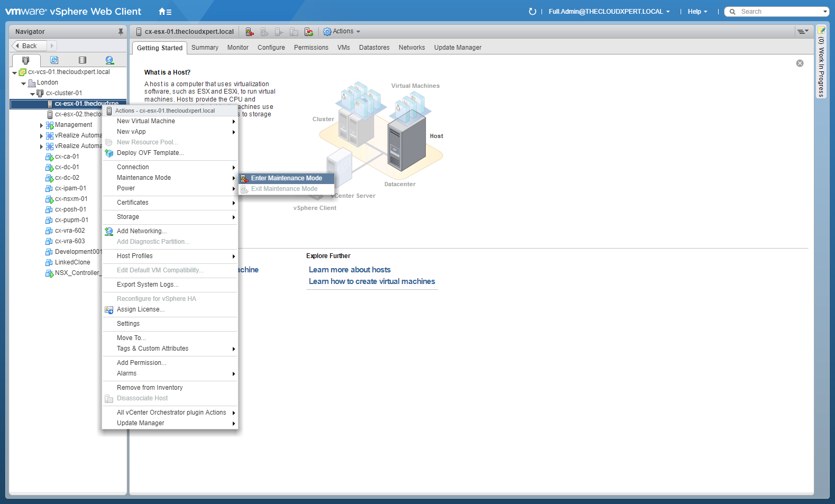Select cx-vra-602 VM in the tree
The image size is (835, 504).
[x=70, y=231]
